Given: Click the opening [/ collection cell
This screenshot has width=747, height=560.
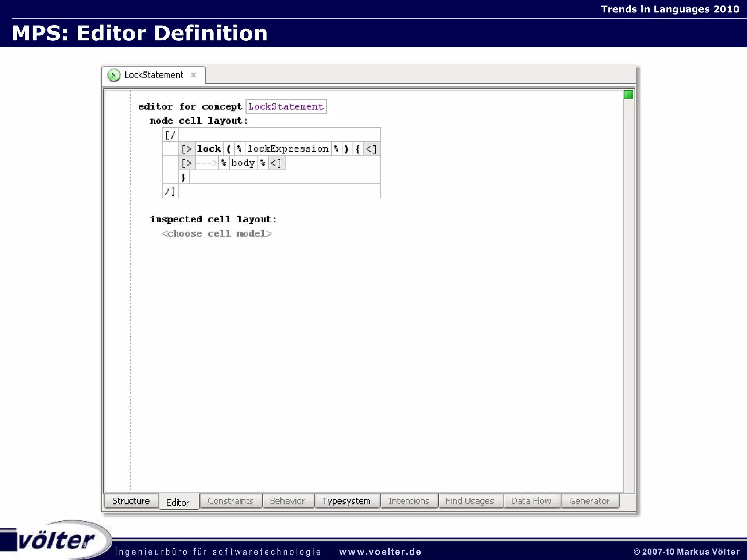Looking at the screenshot, I should click(x=170, y=135).
